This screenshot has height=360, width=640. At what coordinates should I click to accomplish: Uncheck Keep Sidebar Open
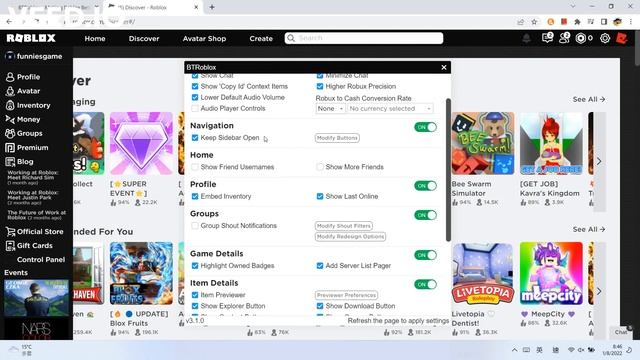pyautogui.click(x=195, y=138)
